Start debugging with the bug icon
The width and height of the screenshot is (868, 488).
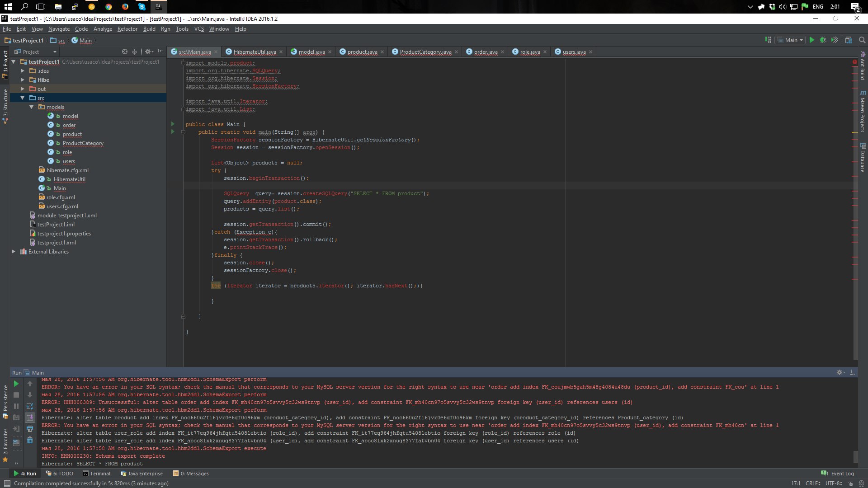click(x=823, y=40)
